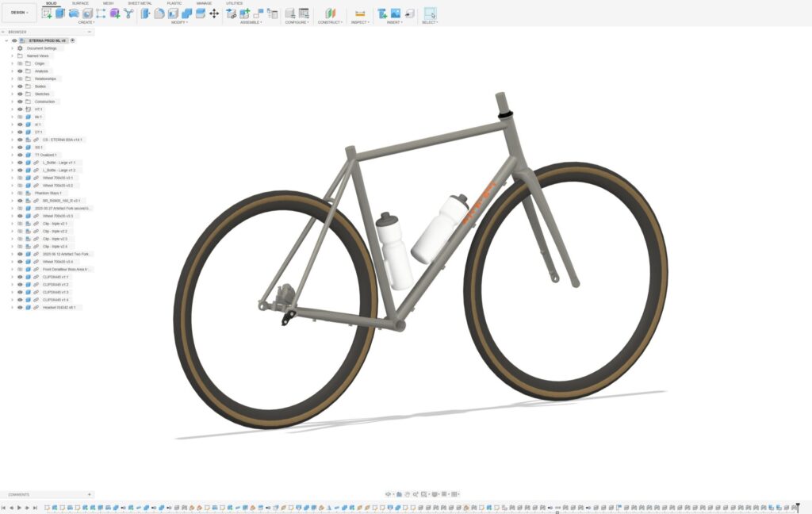
Task: Switch to the Plastic tab
Action: 174,3
